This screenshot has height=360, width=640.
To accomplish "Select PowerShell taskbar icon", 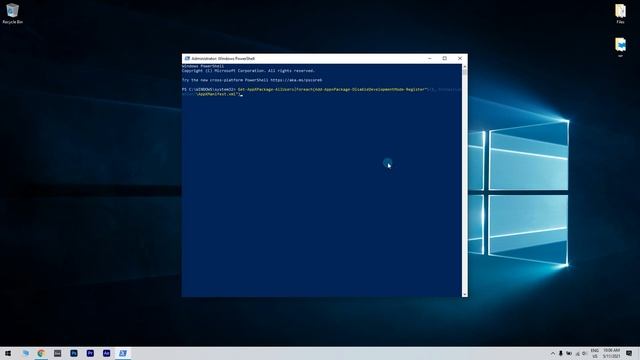I will coord(123,353).
